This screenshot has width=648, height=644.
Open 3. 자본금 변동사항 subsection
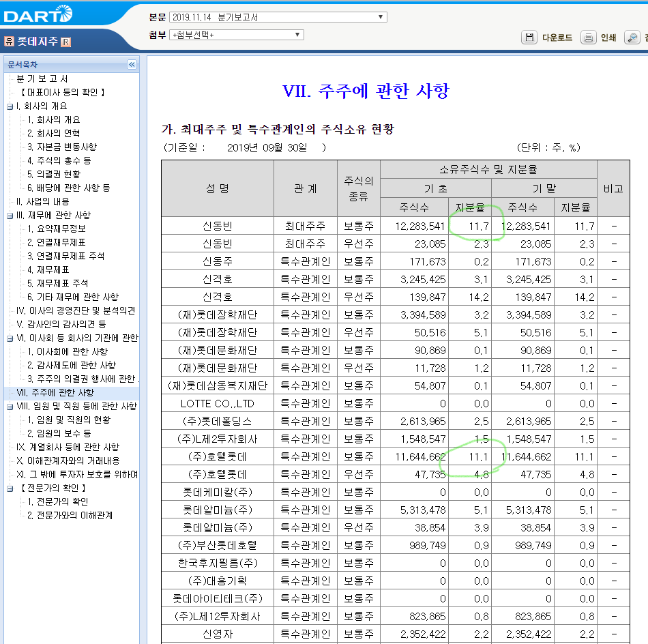[62, 147]
